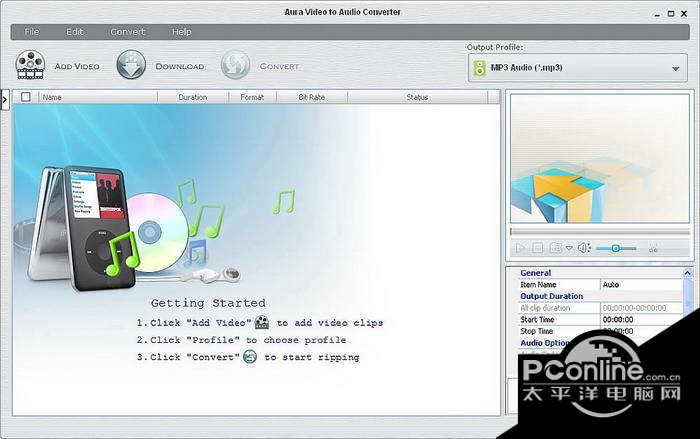Play the preview video
The width and height of the screenshot is (700, 439).
tap(520, 248)
